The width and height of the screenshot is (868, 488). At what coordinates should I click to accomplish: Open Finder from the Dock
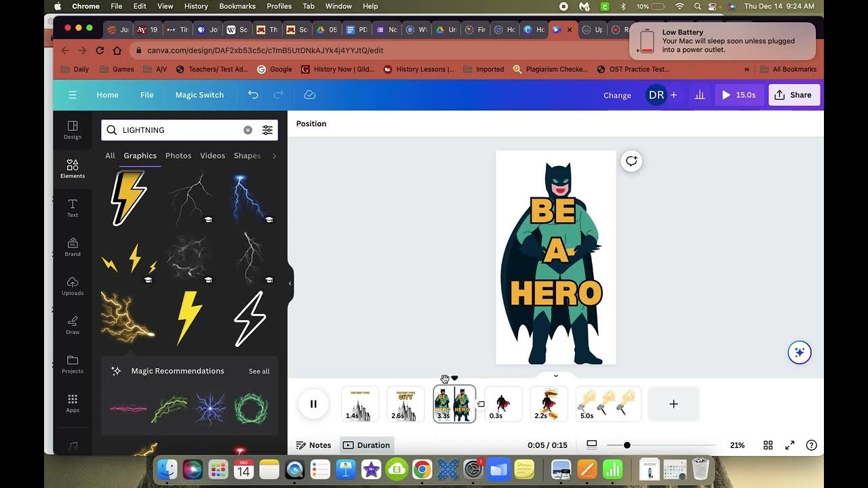(167, 469)
